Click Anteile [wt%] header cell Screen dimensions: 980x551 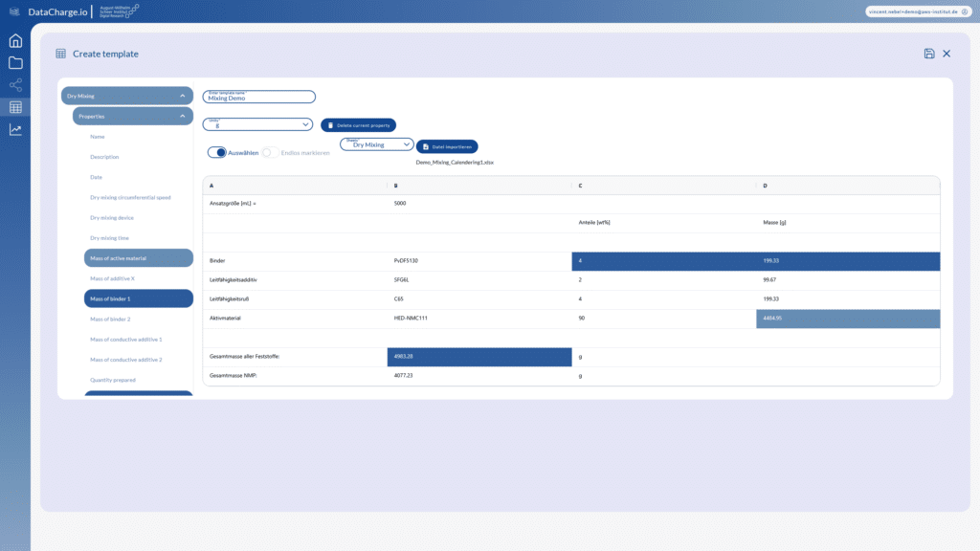[x=664, y=223]
